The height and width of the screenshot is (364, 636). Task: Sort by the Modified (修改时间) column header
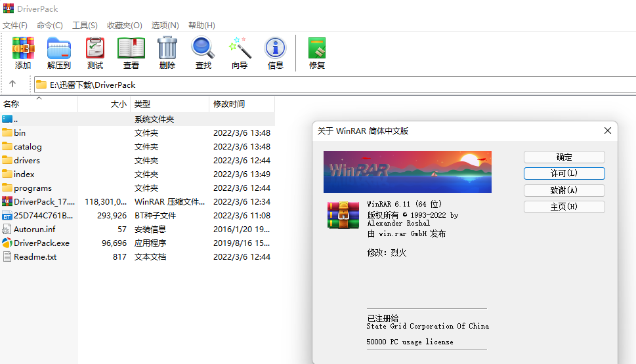[242, 104]
